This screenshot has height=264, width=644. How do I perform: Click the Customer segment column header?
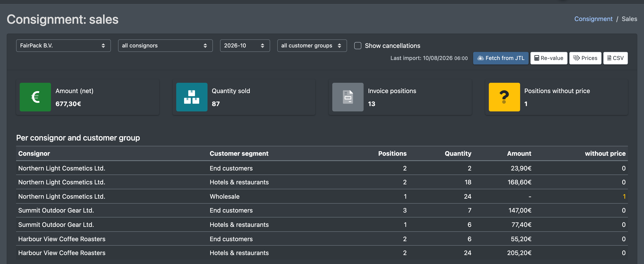click(239, 153)
